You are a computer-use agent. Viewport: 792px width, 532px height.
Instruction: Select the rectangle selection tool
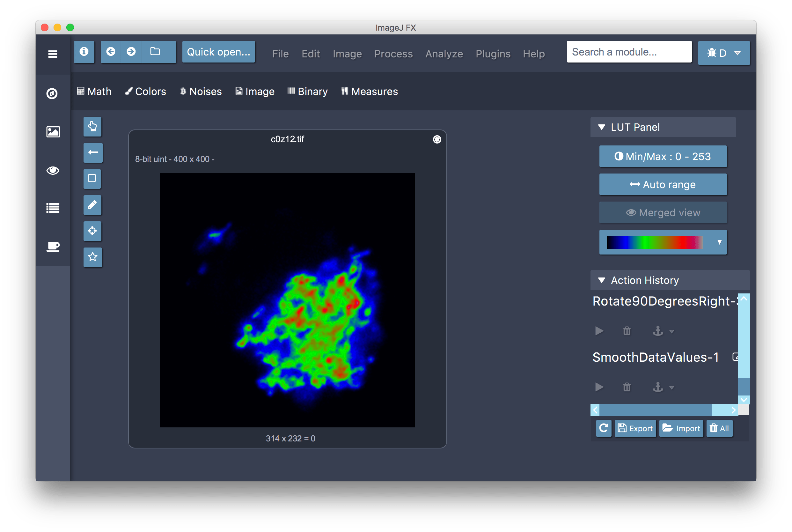tap(92, 179)
